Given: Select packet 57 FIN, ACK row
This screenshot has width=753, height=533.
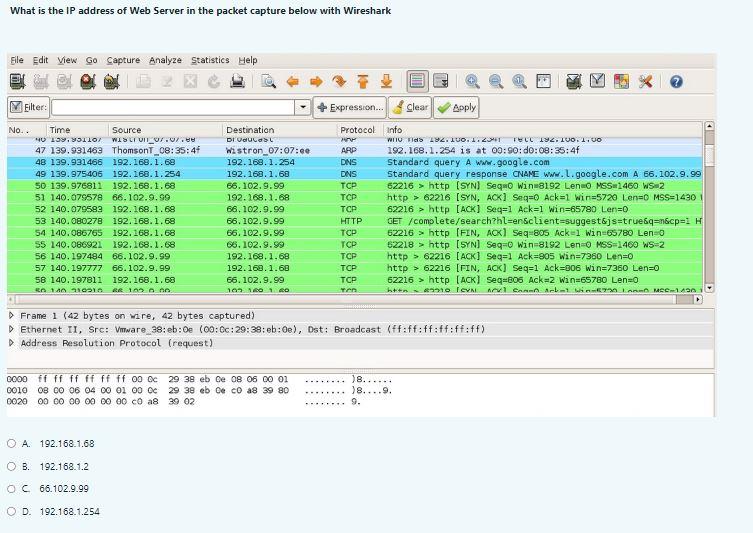Looking at the screenshot, I should click(354, 268).
